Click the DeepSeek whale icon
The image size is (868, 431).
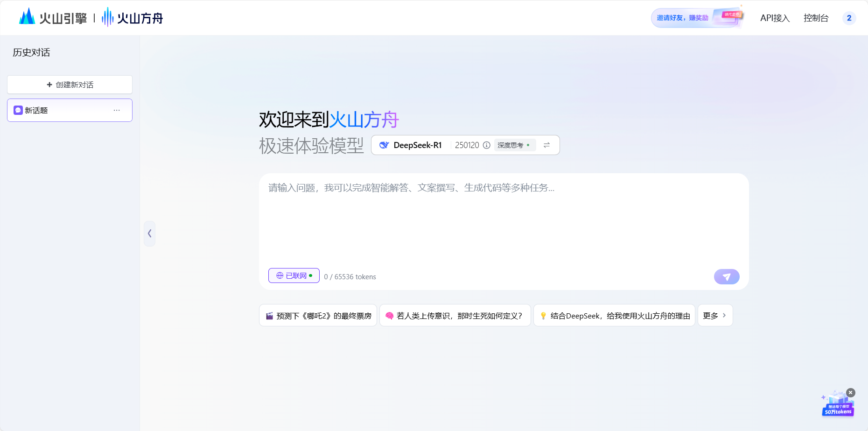(x=384, y=145)
